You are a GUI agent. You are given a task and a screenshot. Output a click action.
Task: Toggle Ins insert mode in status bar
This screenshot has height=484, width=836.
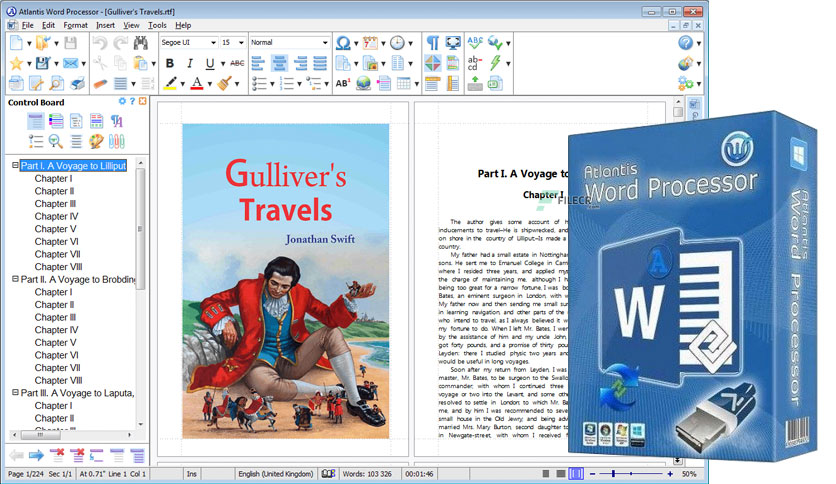click(x=191, y=474)
